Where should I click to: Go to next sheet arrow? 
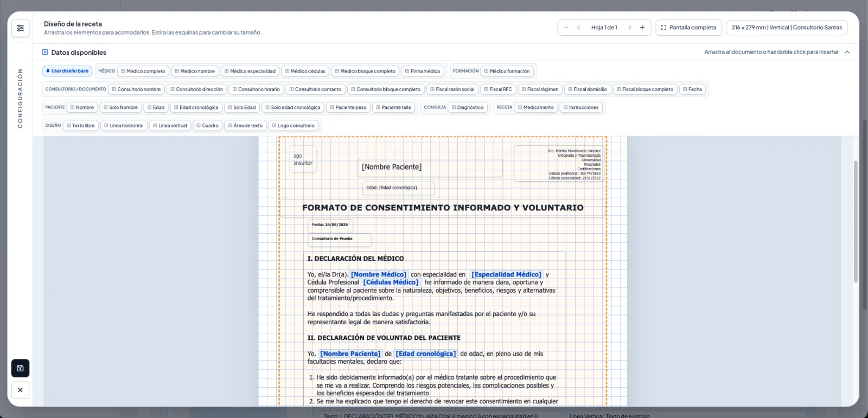(629, 28)
